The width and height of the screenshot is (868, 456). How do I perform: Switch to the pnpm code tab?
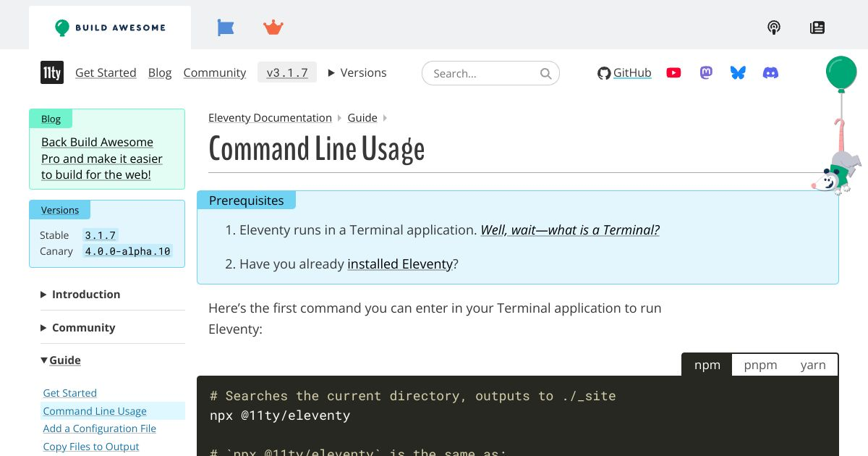pyautogui.click(x=760, y=365)
